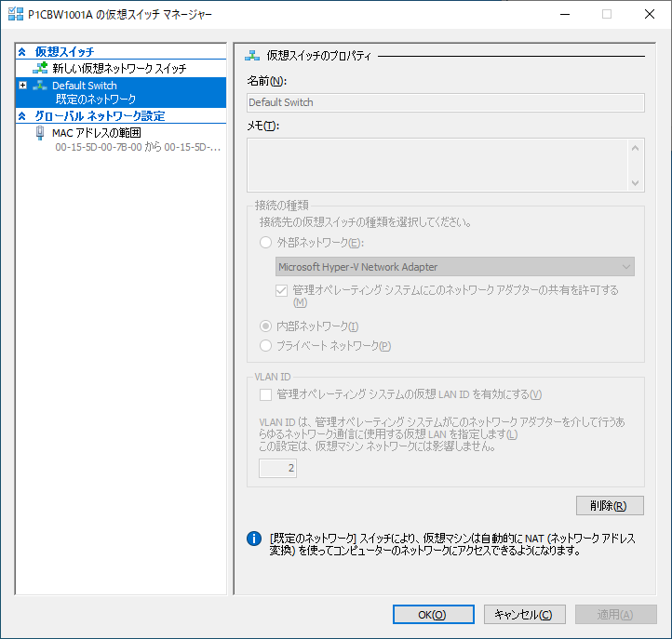Click the グローバル ネットワーク設定 header text
The width and height of the screenshot is (672, 639).
[100, 116]
